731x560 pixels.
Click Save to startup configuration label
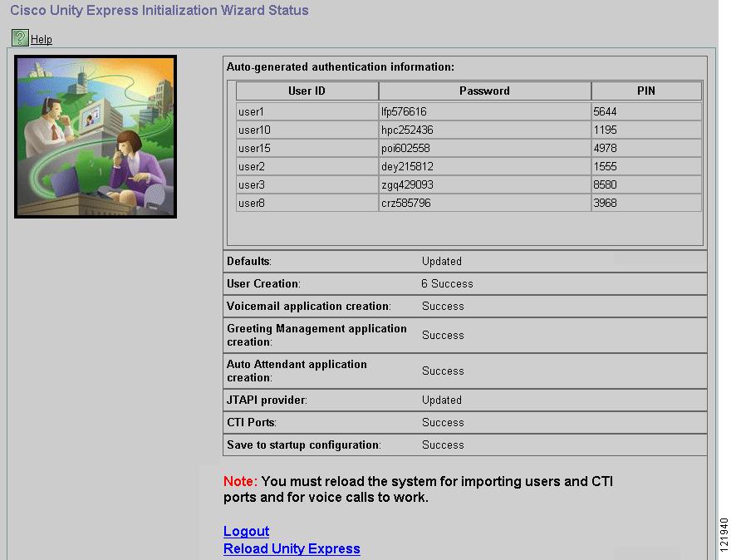[x=303, y=445]
